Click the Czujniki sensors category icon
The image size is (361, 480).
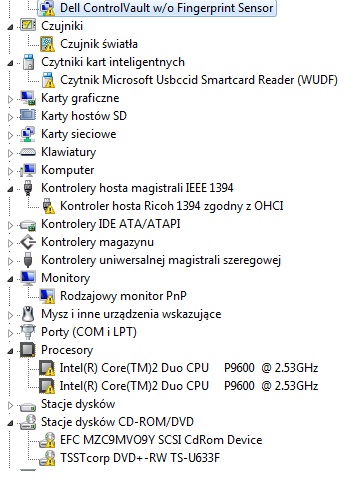28,25
